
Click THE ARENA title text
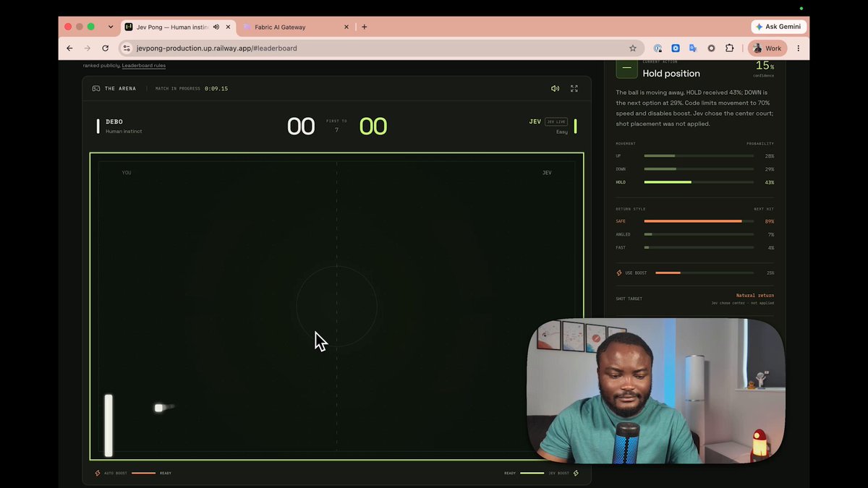120,88
